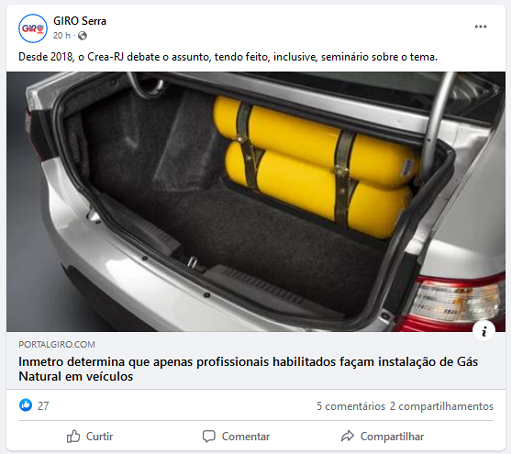Click the post text about Crea-RJ
Viewport: 511px width, 454px height.
click(x=228, y=57)
